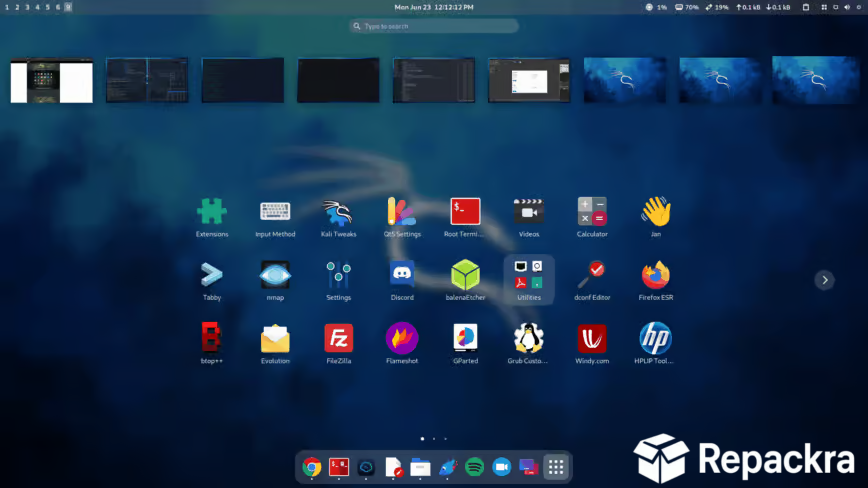This screenshot has height=488, width=868.
Task: Open the Extensions app
Action: pyautogui.click(x=212, y=217)
